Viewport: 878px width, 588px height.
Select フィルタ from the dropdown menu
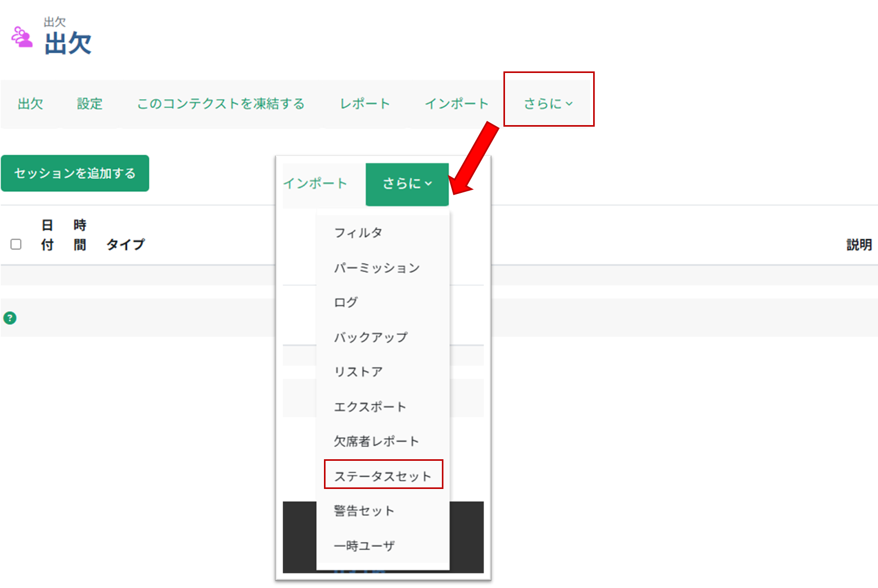point(359,233)
